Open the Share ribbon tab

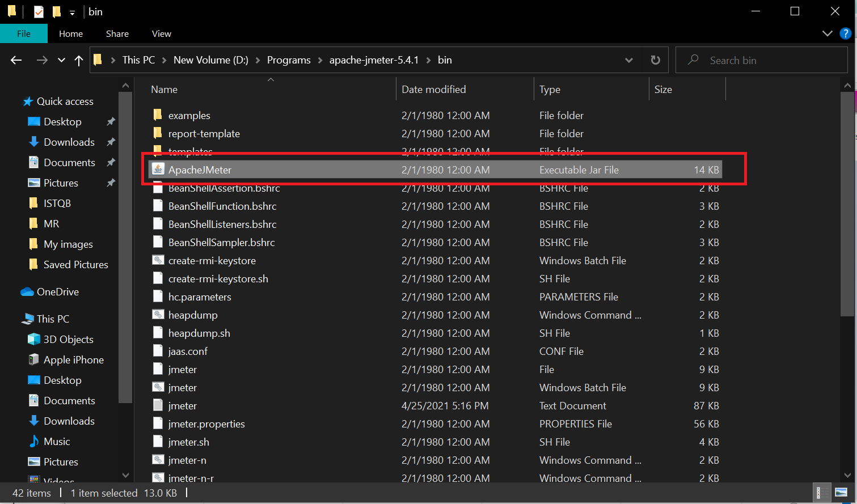(x=117, y=33)
